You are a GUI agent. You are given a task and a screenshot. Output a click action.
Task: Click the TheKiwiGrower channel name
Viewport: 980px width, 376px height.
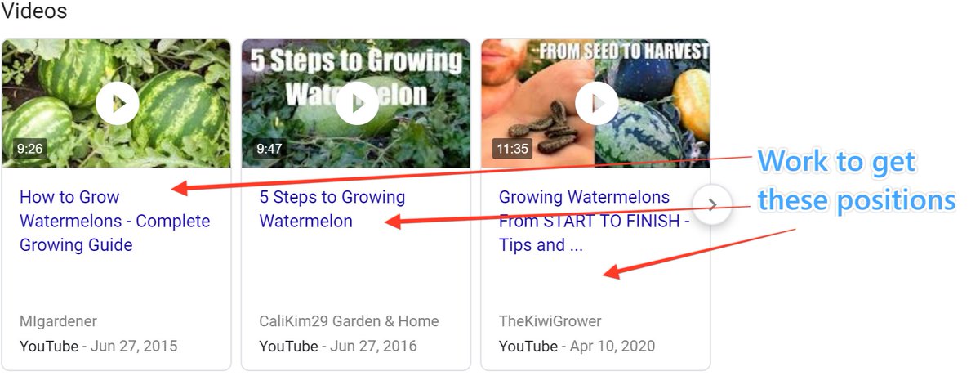coord(550,321)
